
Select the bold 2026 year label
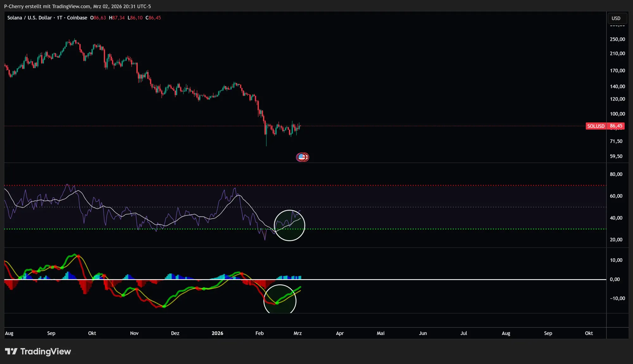[x=217, y=333]
